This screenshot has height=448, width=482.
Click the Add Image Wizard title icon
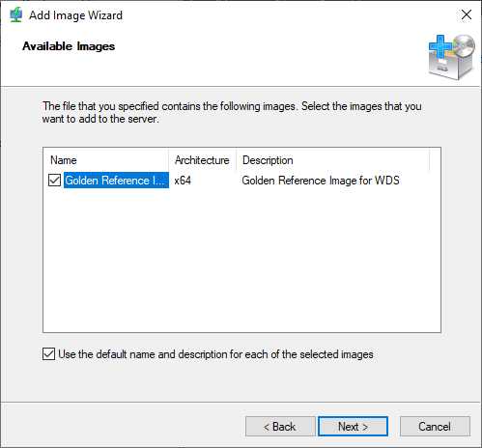pyautogui.click(x=15, y=14)
